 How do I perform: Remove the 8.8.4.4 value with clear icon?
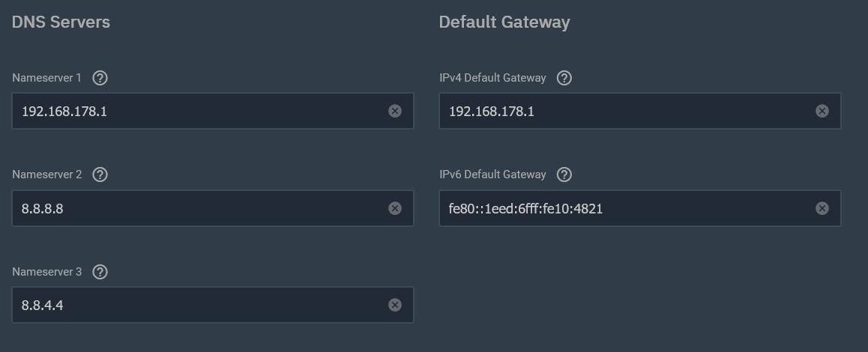click(x=395, y=305)
